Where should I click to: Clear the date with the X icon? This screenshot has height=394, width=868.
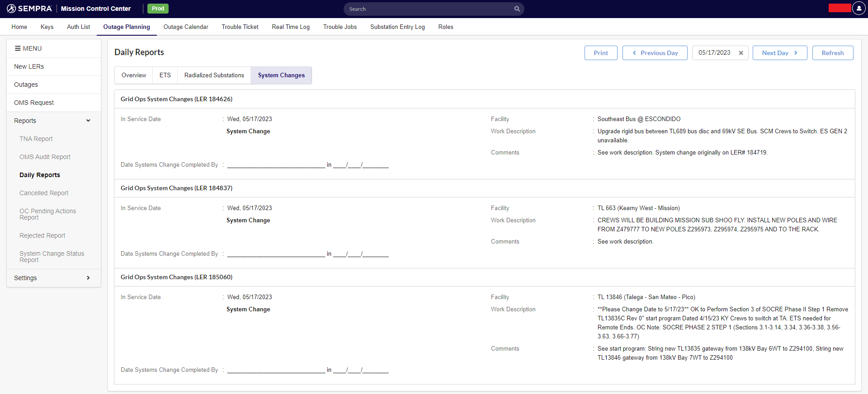pos(741,53)
